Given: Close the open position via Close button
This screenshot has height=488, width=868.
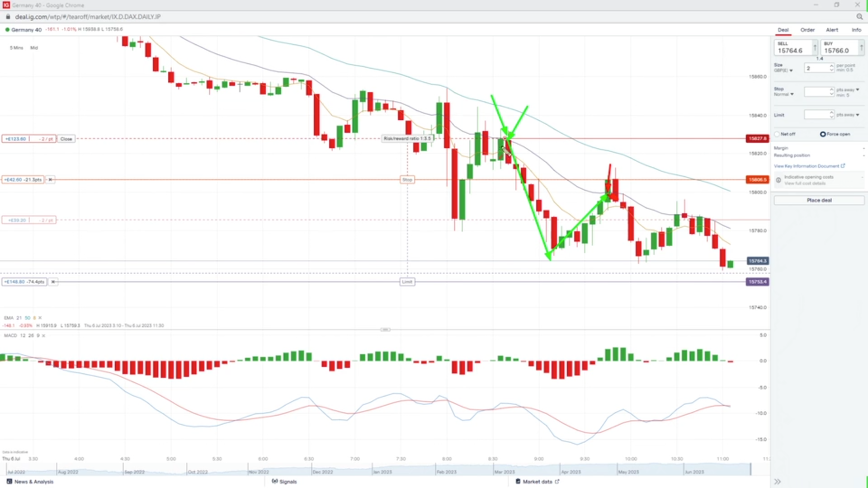Looking at the screenshot, I should tap(66, 139).
